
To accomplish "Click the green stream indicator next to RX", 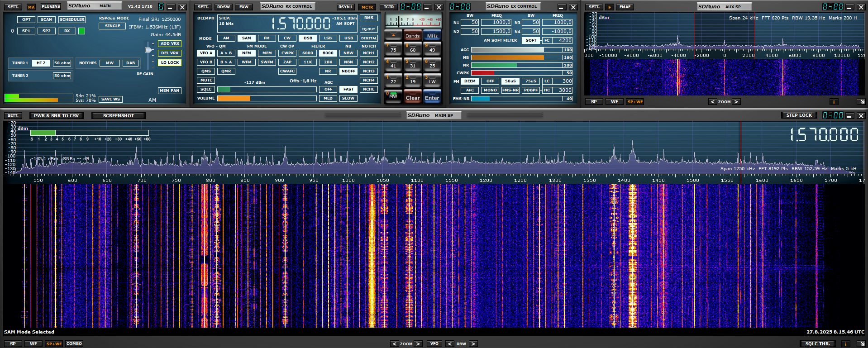I will [x=81, y=31].
